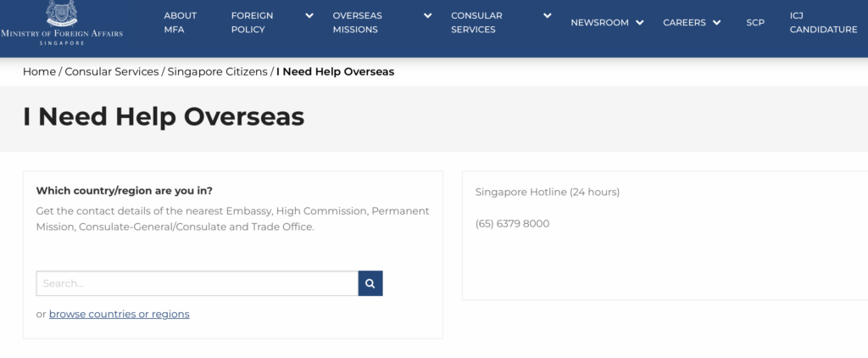Click Consular Services in the top navigation
Viewport: 868px width, 358px height.
click(x=476, y=23)
